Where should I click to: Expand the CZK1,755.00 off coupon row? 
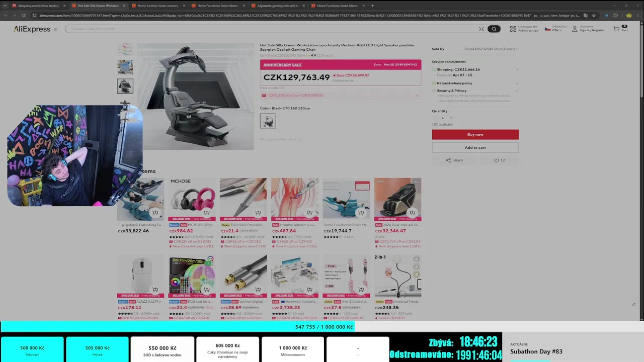coord(341,95)
